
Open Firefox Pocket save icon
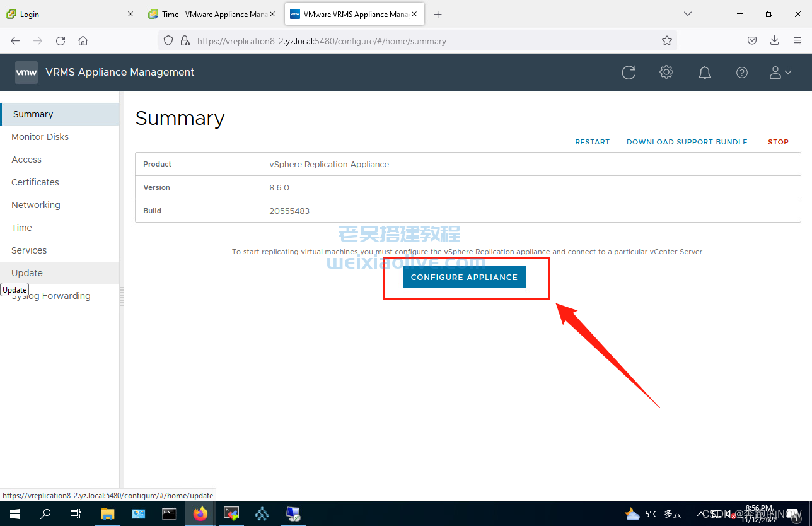tap(752, 41)
